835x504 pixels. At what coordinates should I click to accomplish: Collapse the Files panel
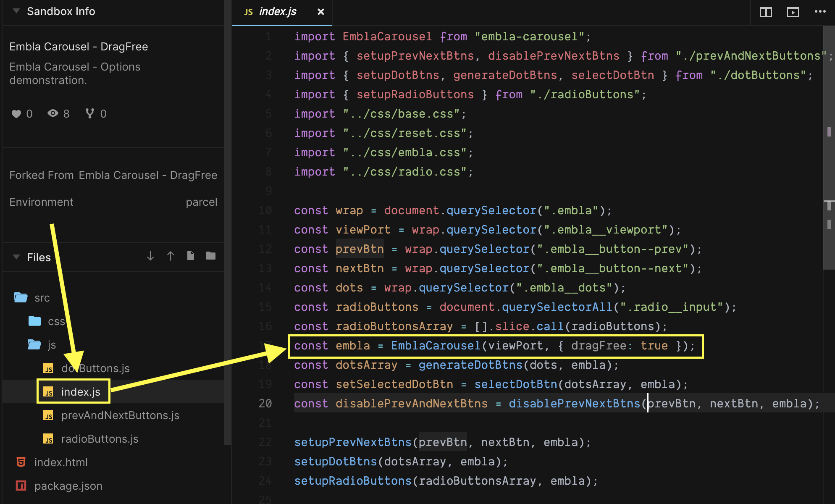tap(16, 257)
